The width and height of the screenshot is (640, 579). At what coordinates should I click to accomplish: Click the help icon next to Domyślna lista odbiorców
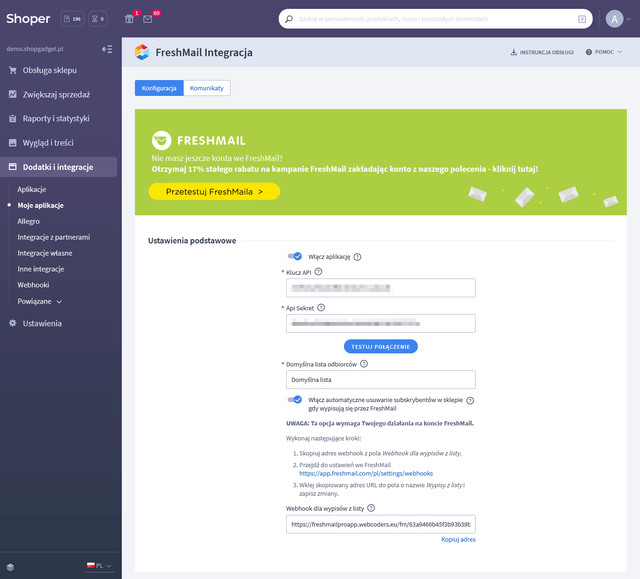click(x=364, y=364)
